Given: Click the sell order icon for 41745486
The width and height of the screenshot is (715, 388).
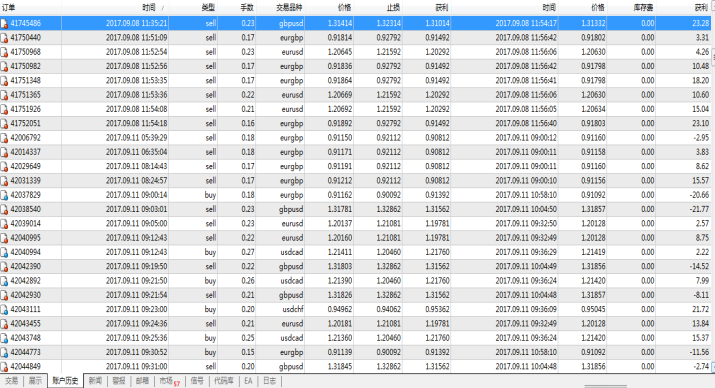Looking at the screenshot, I should tap(4, 23).
